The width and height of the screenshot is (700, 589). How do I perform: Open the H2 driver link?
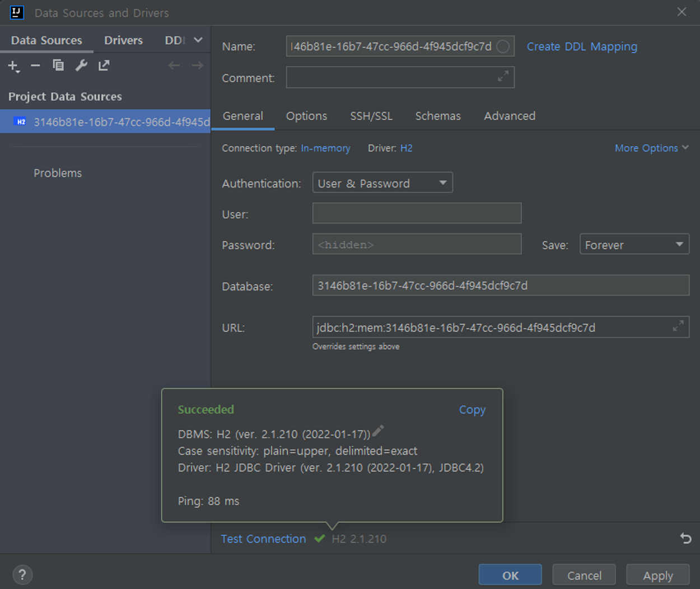[x=407, y=148]
